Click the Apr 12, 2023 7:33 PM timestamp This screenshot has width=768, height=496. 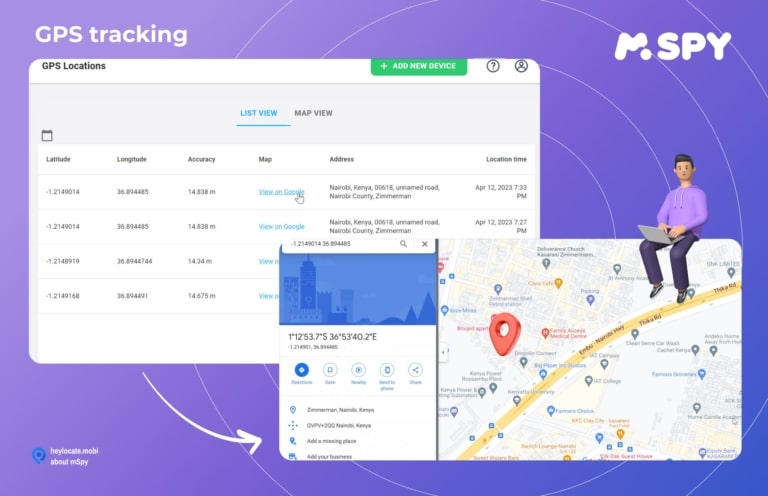pyautogui.click(x=501, y=192)
